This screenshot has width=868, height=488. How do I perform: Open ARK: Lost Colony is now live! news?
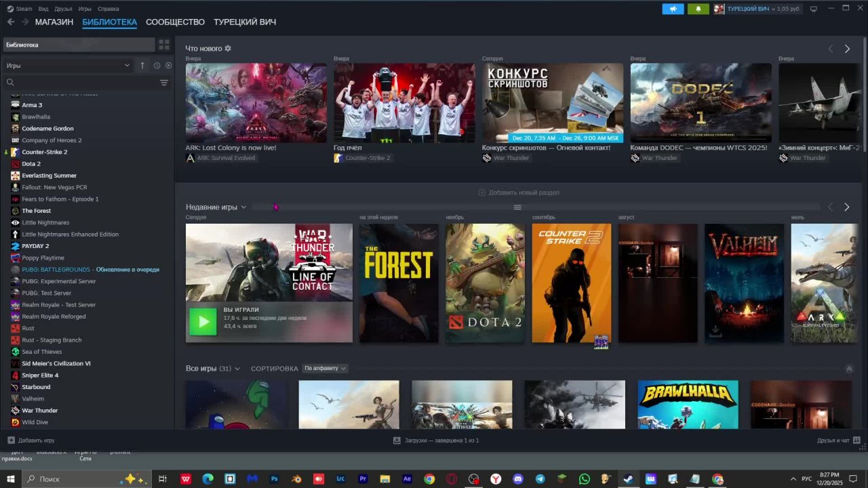(231, 148)
